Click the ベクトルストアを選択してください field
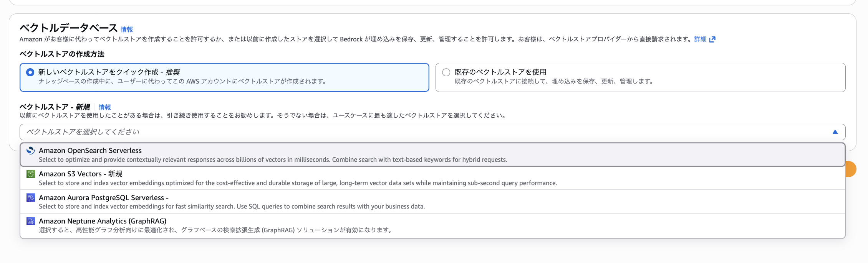Screen dimensions: 868x263 pos(432,132)
